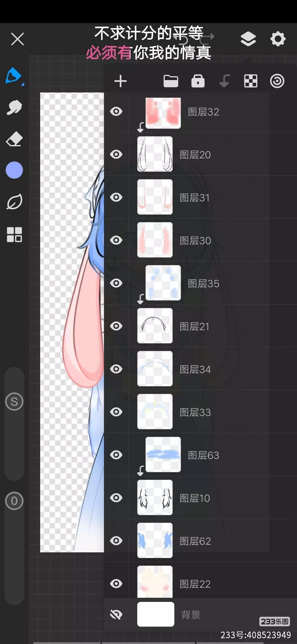Click layer name 图层30
297x644 pixels.
pos(195,241)
